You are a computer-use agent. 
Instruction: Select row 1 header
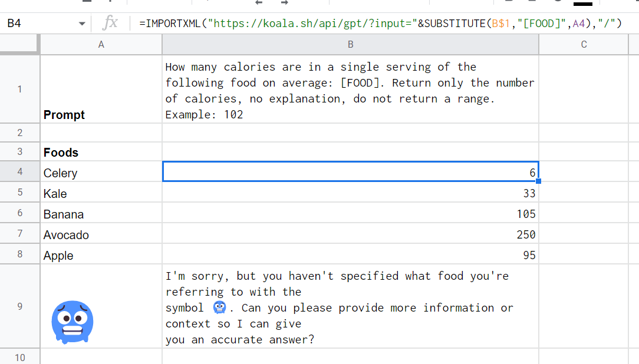click(x=19, y=89)
